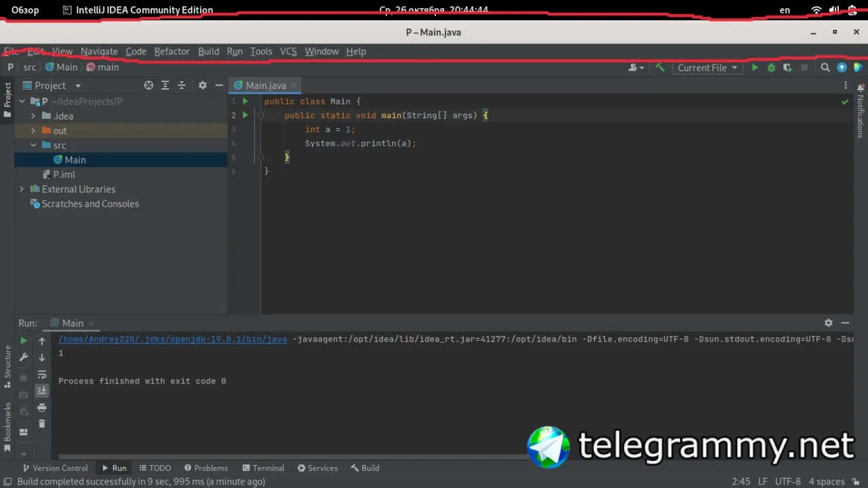Open the Problems tool window
The width and height of the screenshot is (868, 488).
tap(205, 468)
